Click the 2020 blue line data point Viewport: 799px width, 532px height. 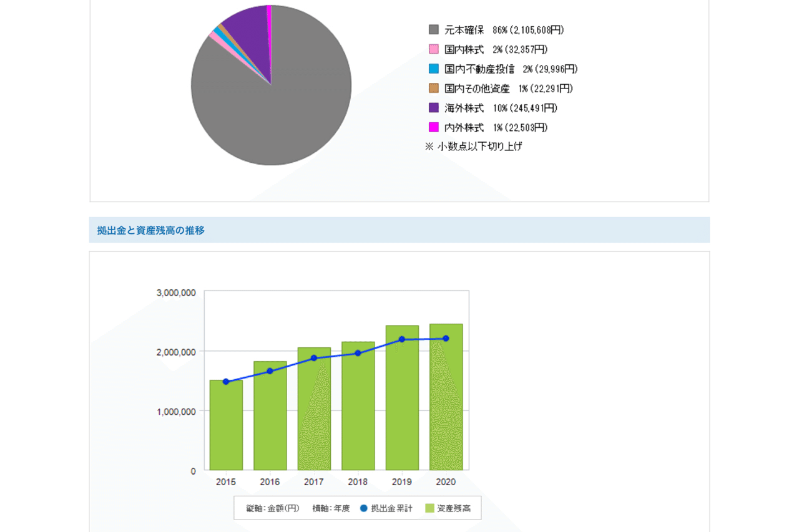click(446, 339)
